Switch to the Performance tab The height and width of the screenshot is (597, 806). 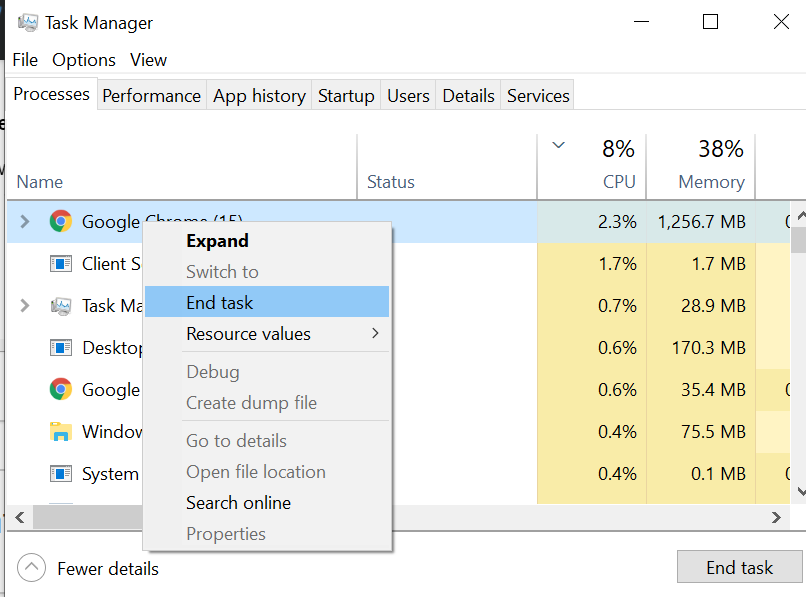[x=151, y=96]
